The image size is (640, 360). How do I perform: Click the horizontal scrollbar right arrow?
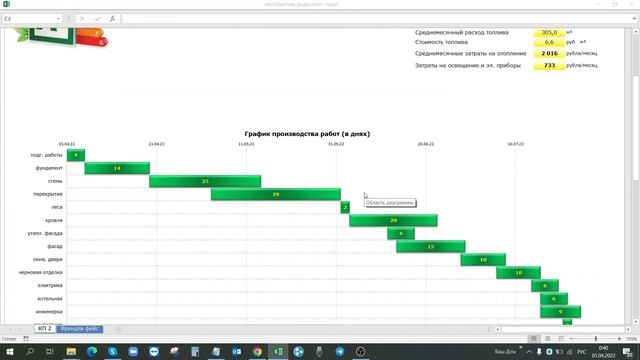point(628,329)
